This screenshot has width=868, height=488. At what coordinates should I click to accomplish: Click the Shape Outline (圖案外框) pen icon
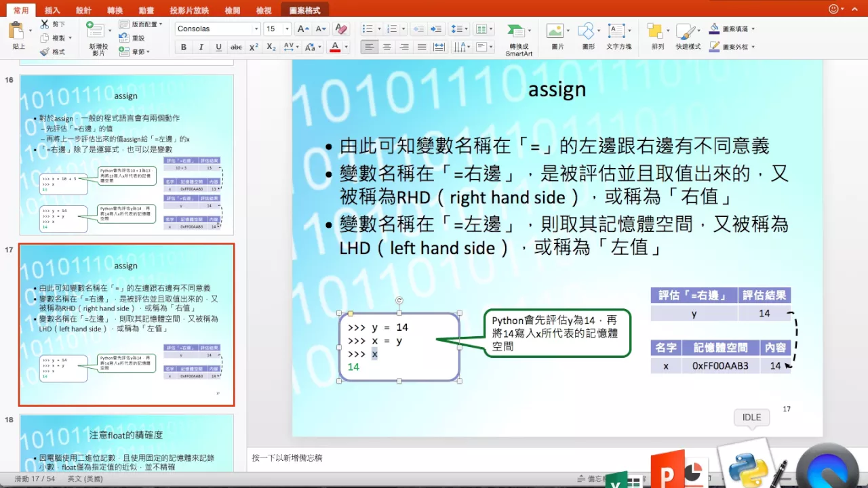[x=714, y=47]
